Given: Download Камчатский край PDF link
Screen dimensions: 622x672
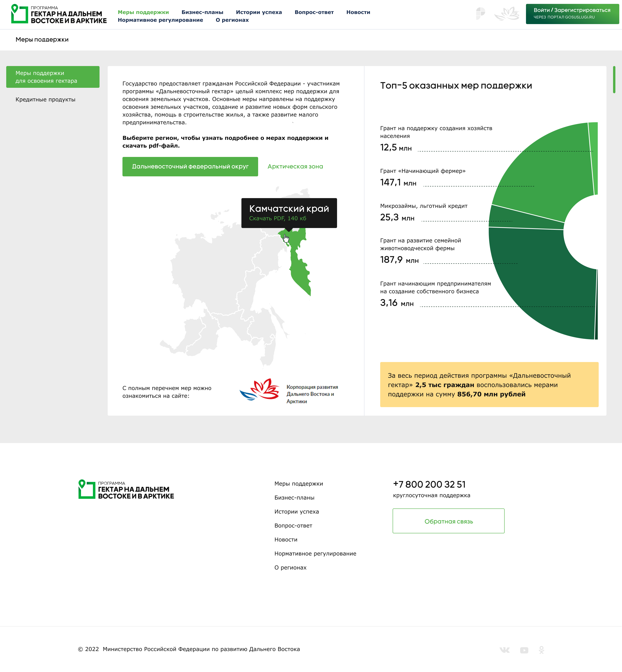Looking at the screenshot, I should click(278, 218).
